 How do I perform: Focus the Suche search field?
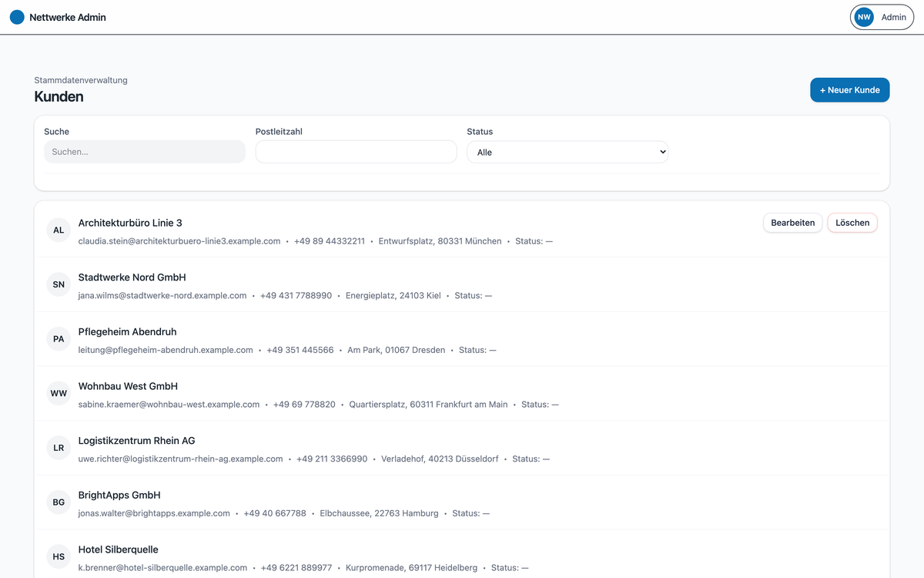(145, 152)
